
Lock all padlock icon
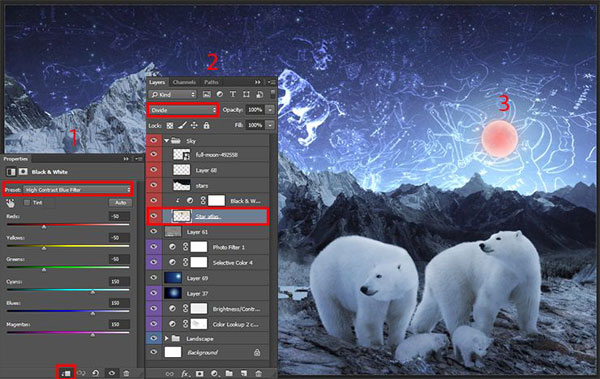206,125
